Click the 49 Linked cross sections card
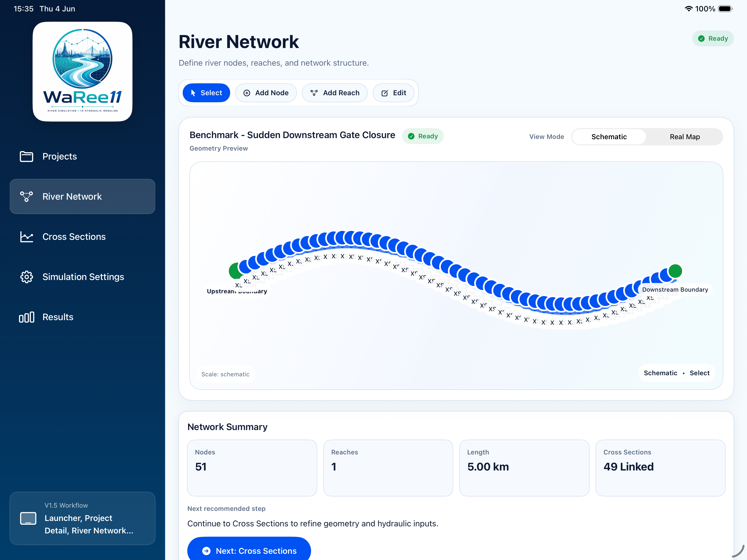 coord(660,468)
